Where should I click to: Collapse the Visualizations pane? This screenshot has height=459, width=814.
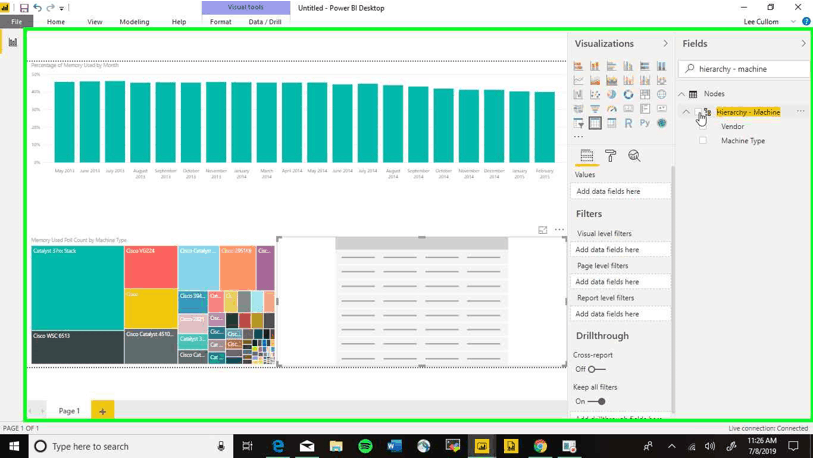(666, 44)
